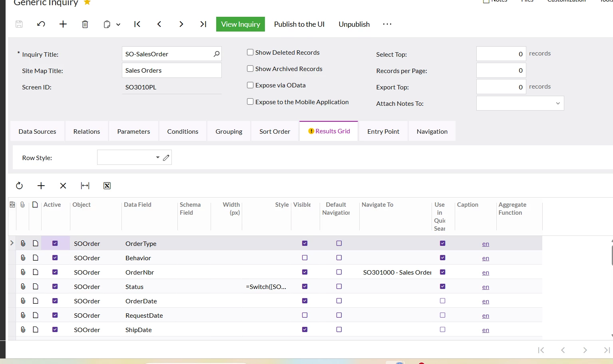Switch to the Conditions tab
The width and height of the screenshot is (613, 364).
pyautogui.click(x=183, y=131)
